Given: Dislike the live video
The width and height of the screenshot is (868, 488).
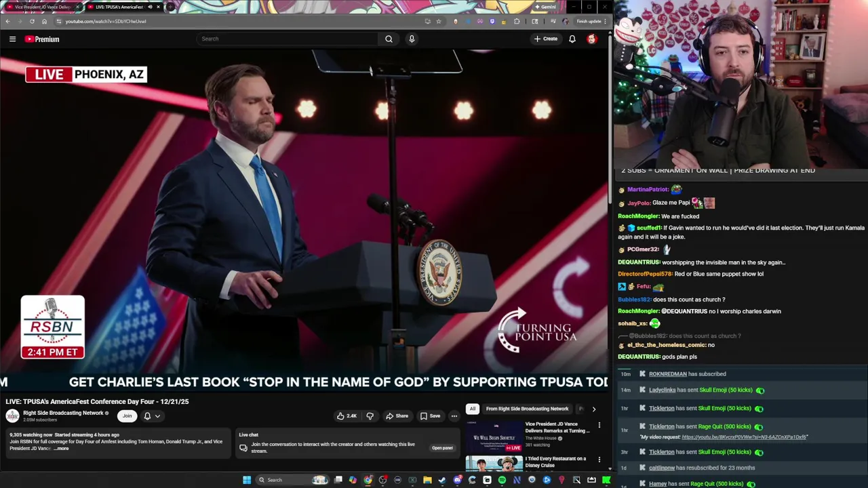Looking at the screenshot, I should (370, 416).
